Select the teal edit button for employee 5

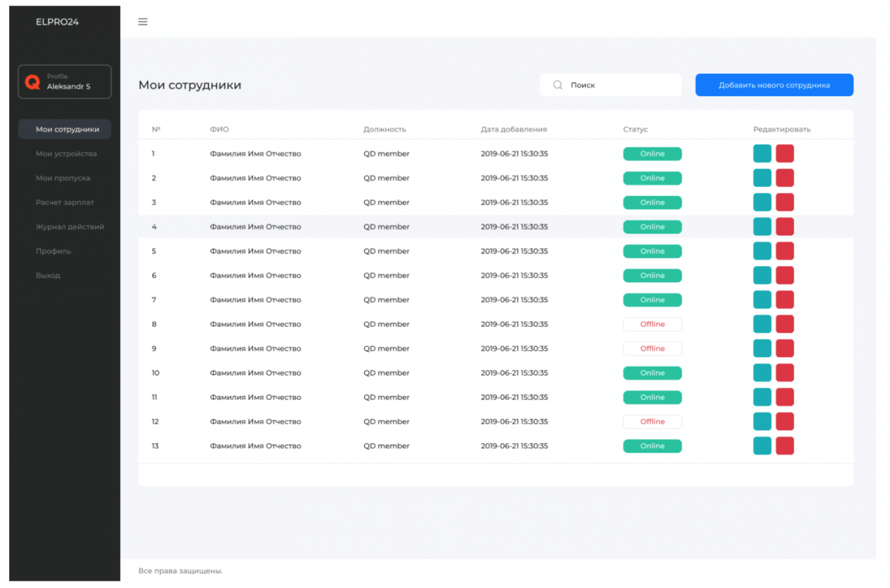click(x=762, y=251)
